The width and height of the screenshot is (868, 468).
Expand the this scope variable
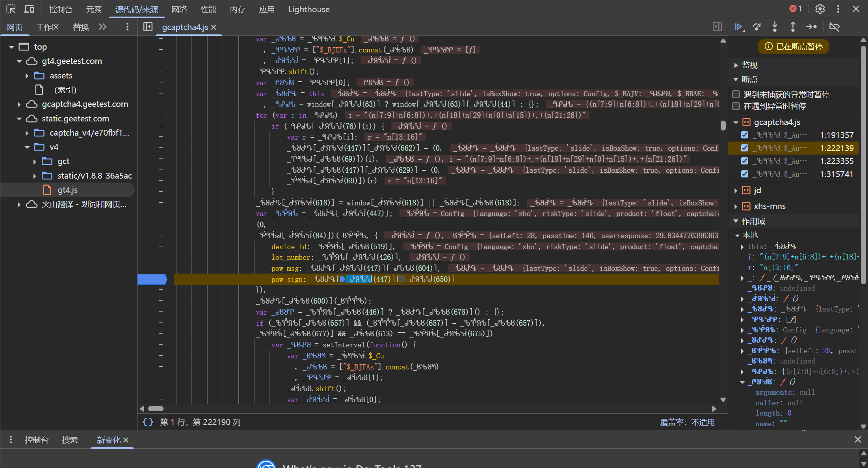pos(742,247)
